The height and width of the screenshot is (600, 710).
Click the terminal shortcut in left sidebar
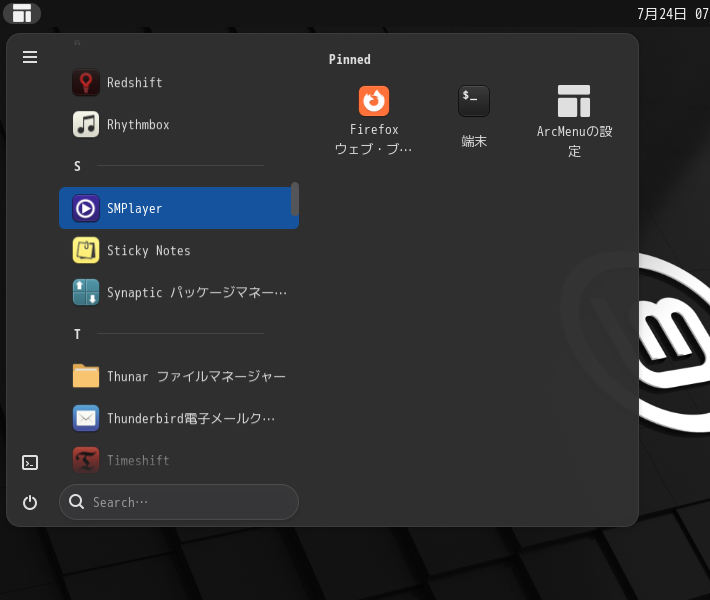[30, 462]
